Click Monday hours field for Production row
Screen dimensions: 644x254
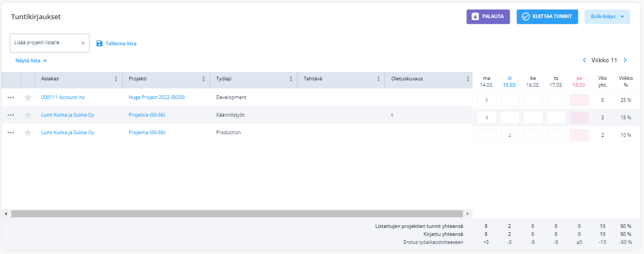click(486, 135)
